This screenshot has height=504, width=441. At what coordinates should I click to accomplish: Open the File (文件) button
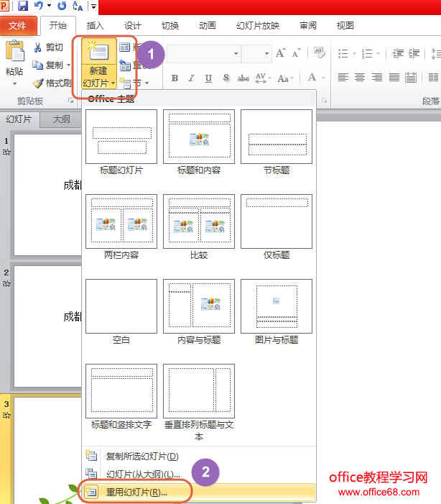pyautogui.click(x=17, y=26)
